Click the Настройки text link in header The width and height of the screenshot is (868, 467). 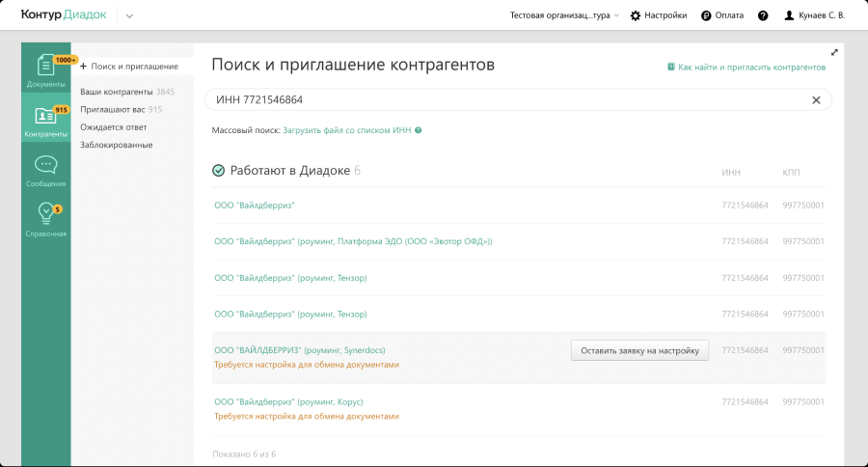[665, 15]
